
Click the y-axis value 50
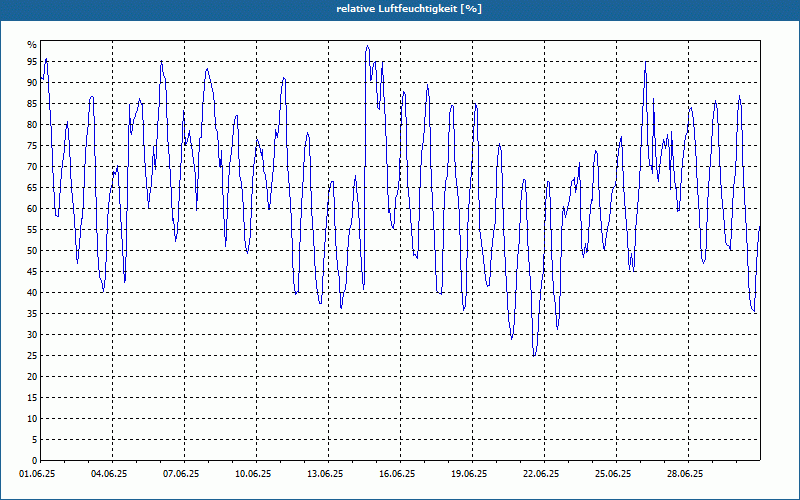pyautogui.click(x=32, y=251)
